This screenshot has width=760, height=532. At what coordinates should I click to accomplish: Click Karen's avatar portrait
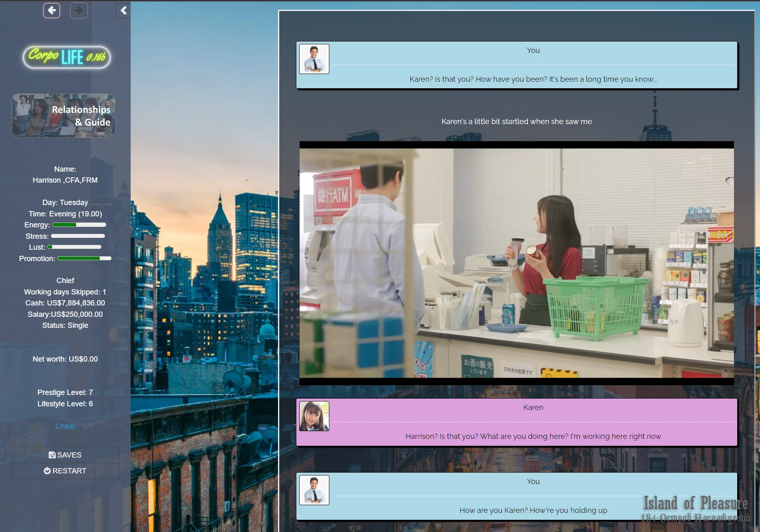point(314,416)
